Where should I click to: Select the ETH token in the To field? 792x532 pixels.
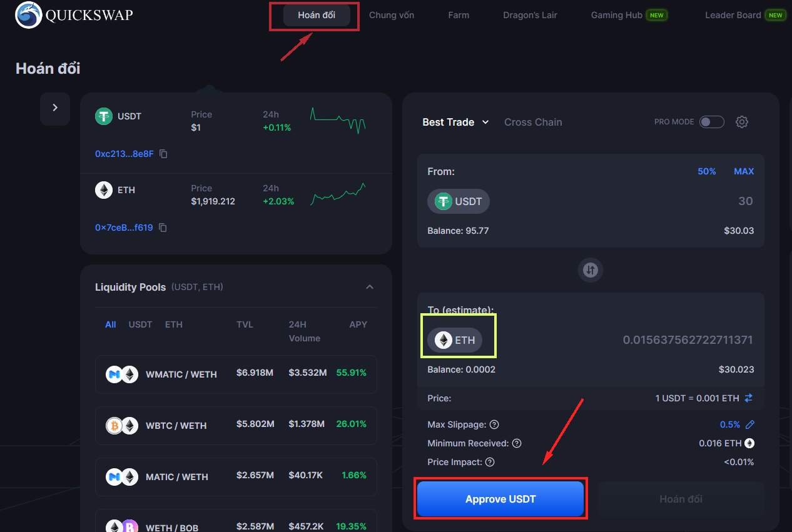[457, 339]
